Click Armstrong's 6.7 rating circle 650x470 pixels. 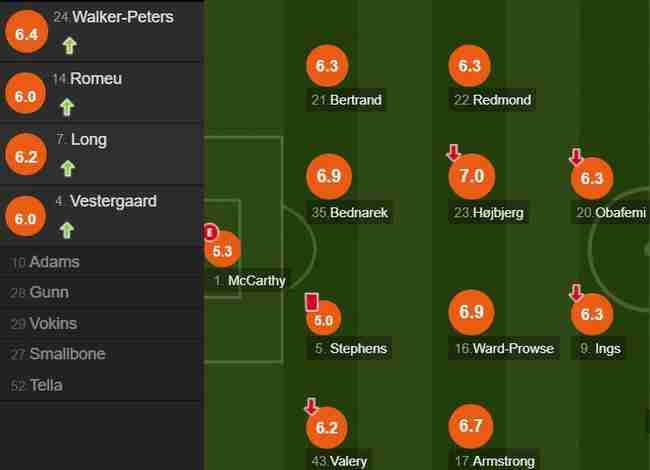coord(471,426)
